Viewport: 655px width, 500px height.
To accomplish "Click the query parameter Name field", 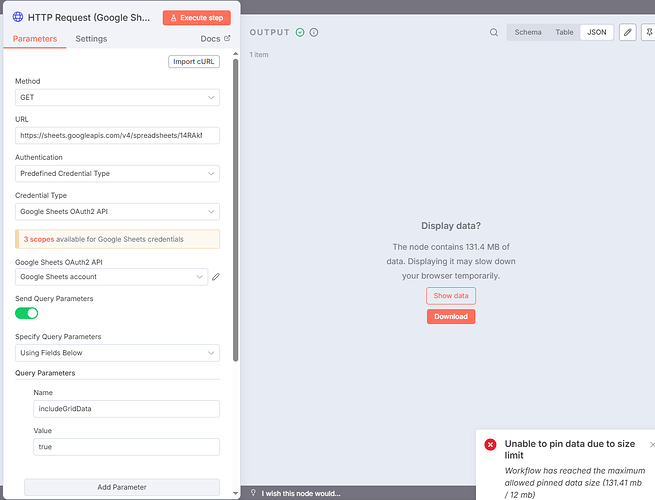I will [127, 409].
